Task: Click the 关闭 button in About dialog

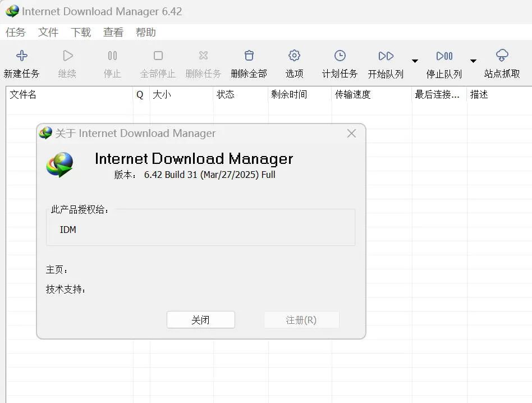Action: click(x=200, y=319)
